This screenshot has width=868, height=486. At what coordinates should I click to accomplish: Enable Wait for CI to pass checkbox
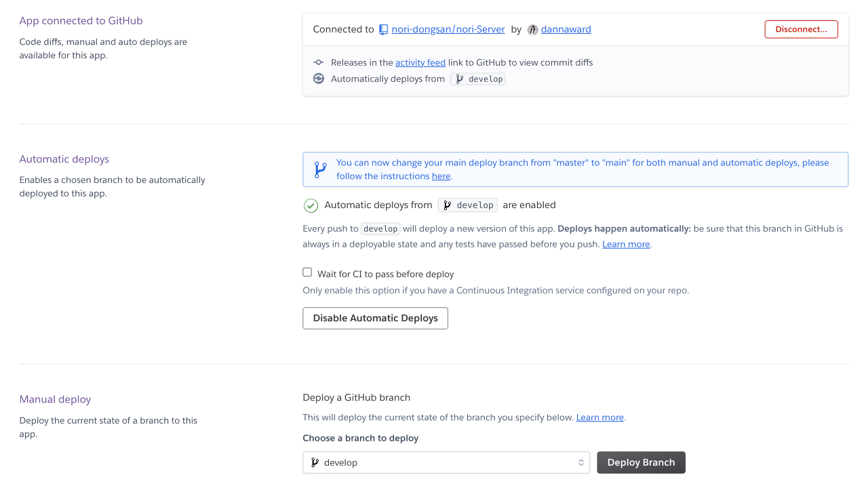point(307,272)
